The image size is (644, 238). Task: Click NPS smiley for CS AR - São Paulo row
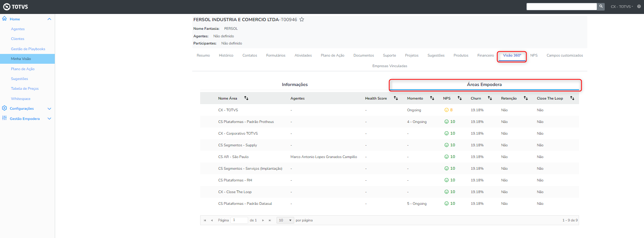pos(446,157)
